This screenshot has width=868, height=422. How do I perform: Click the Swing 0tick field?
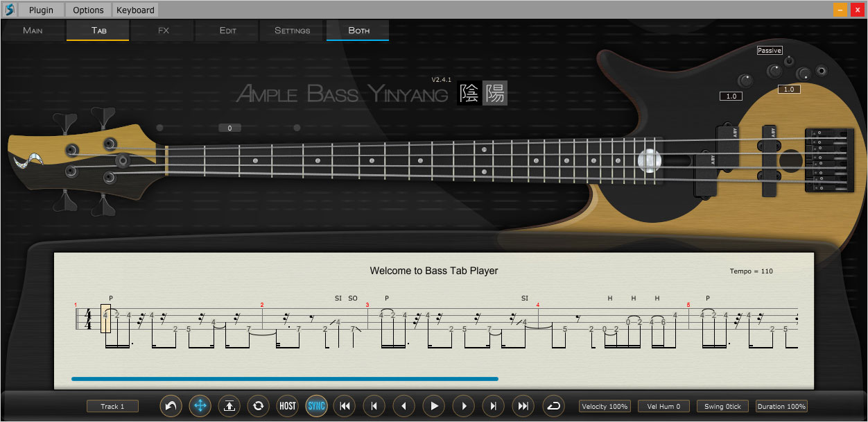(722, 407)
